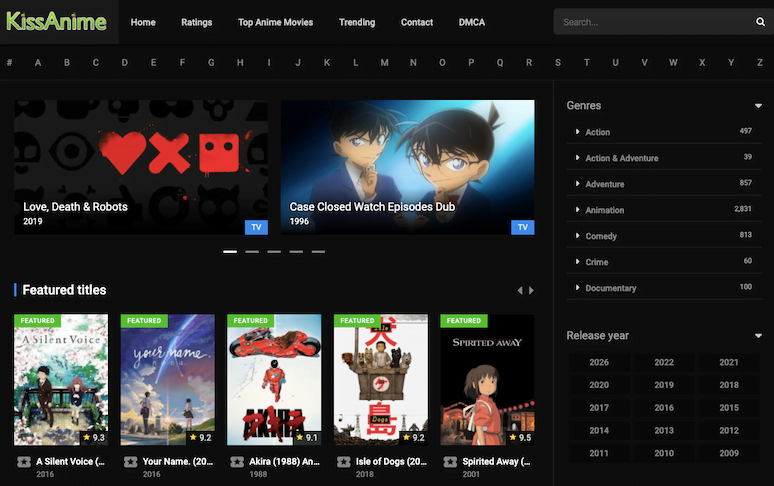Viewport: 774px width, 486px height.
Task: Select the fifth carousel slide indicator
Action: (x=318, y=252)
